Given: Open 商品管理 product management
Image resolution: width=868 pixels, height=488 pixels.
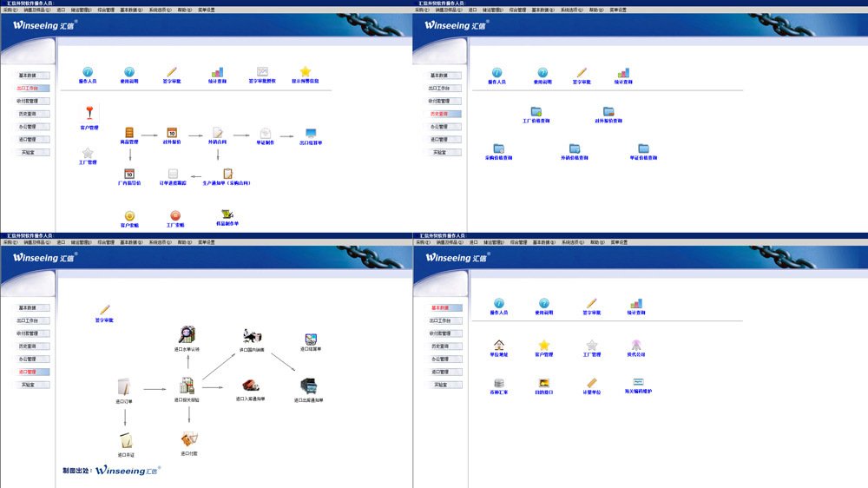Looking at the screenshot, I should coord(129,133).
